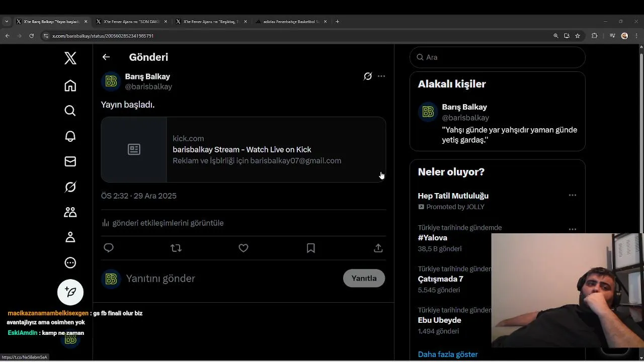Open a new browser tab with plus
This screenshot has width=644, height=362.
[x=337, y=22]
